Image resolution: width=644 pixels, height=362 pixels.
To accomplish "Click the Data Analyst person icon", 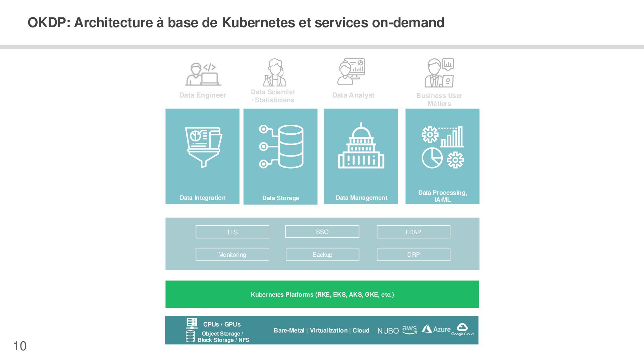I will tap(351, 72).
